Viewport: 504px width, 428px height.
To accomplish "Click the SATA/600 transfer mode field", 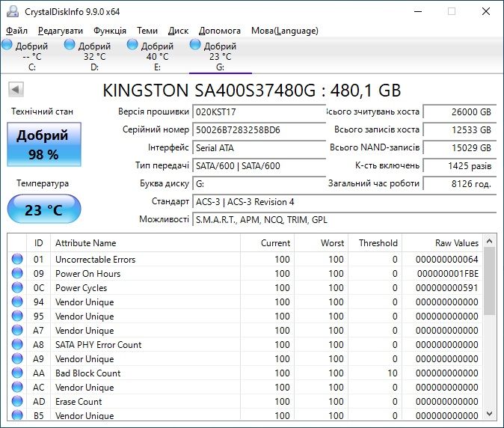I will tap(259, 166).
